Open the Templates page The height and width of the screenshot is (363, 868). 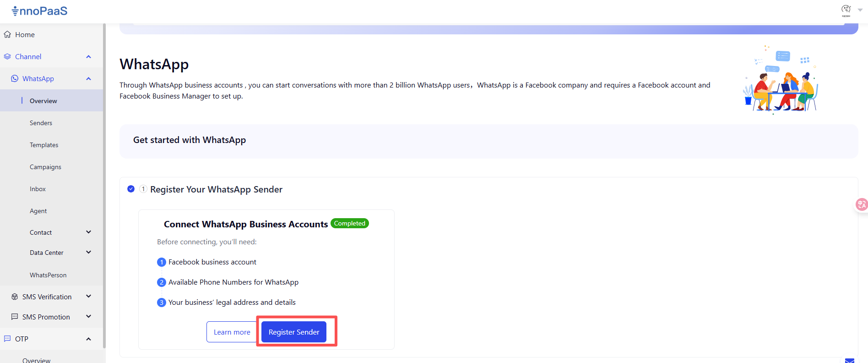[x=44, y=145]
